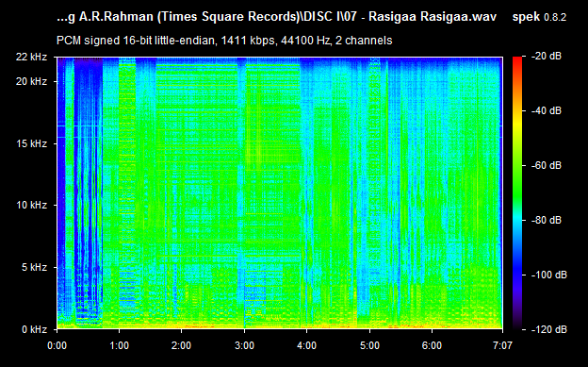
Task: Click the green -60 dB region of color scale
Action: coord(517,165)
